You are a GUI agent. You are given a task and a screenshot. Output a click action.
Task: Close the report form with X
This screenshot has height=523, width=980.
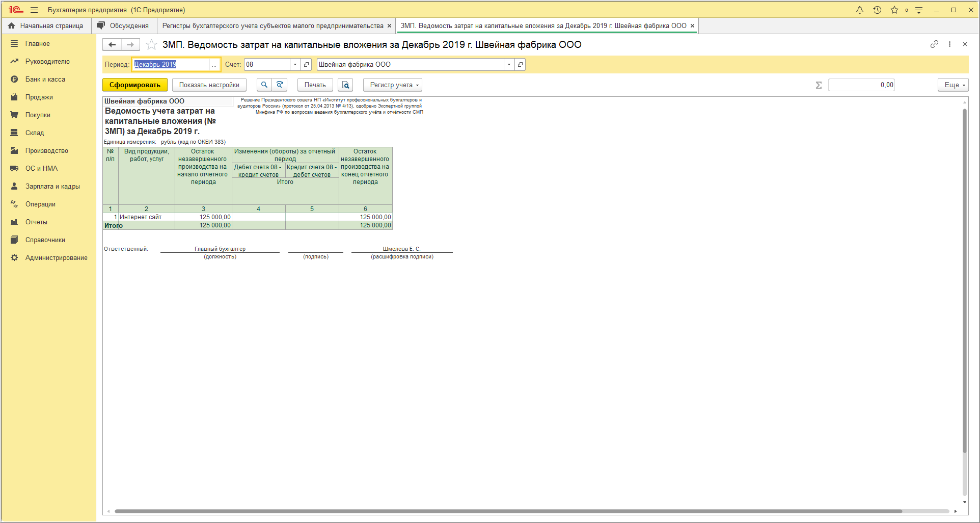coord(965,44)
